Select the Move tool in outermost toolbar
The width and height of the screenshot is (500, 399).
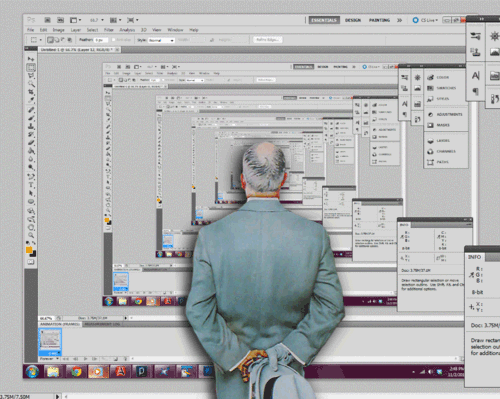(x=31, y=59)
